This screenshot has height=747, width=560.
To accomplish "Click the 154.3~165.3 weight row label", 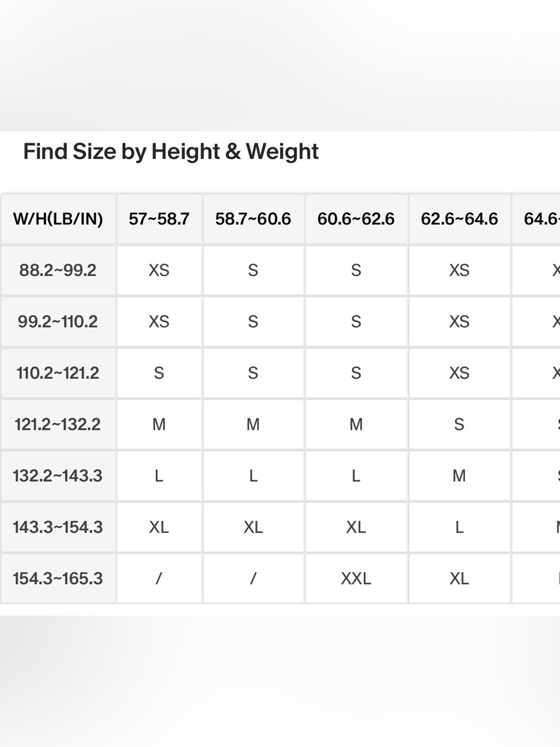I will (58, 578).
